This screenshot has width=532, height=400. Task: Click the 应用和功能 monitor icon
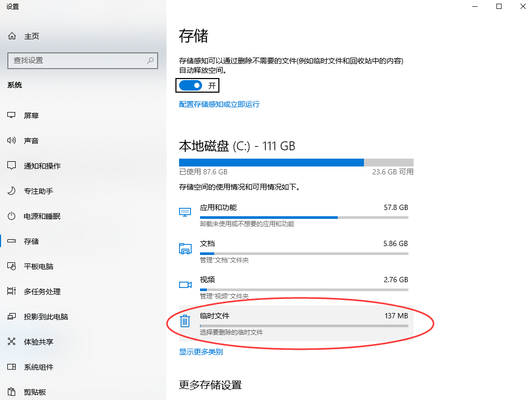185,212
